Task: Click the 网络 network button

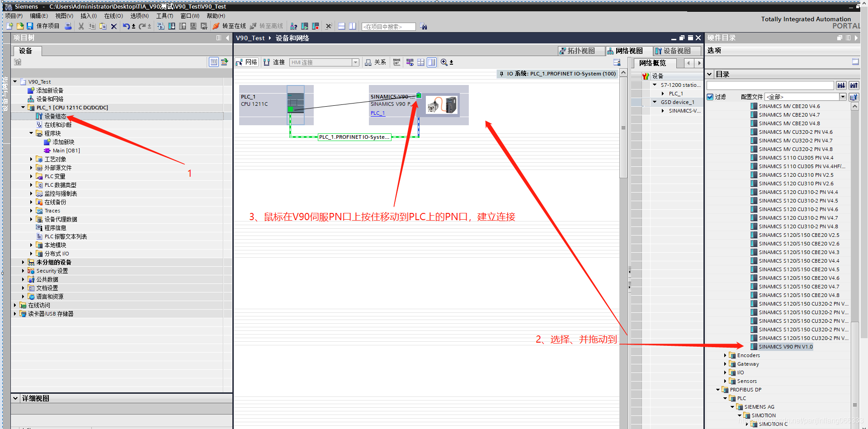Action: pyautogui.click(x=246, y=62)
